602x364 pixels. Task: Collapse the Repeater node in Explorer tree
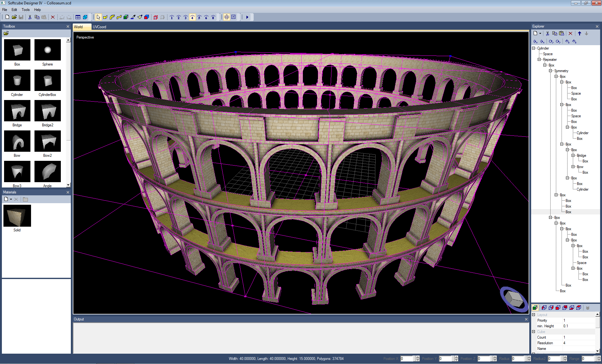539,60
